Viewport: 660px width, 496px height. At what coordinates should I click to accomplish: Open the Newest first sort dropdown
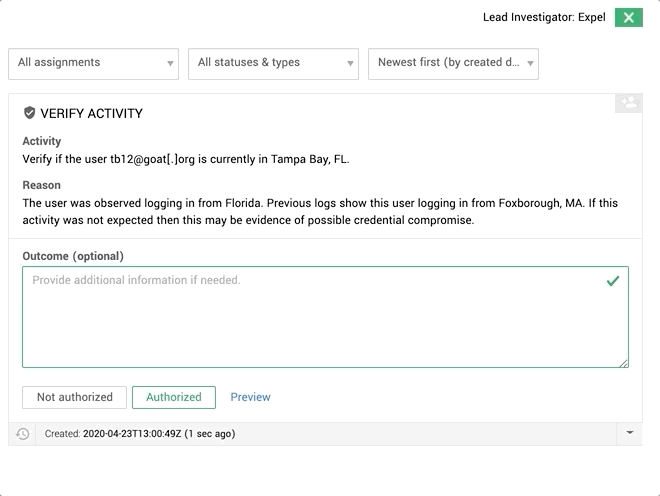pyautogui.click(x=453, y=64)
